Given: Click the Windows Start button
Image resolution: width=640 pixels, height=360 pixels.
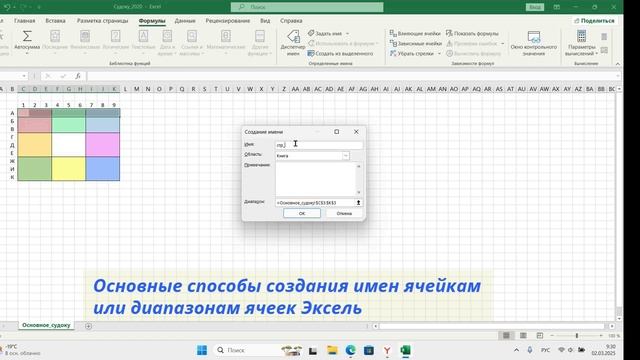Looking at the screenshot, I should tap(202, 350).
